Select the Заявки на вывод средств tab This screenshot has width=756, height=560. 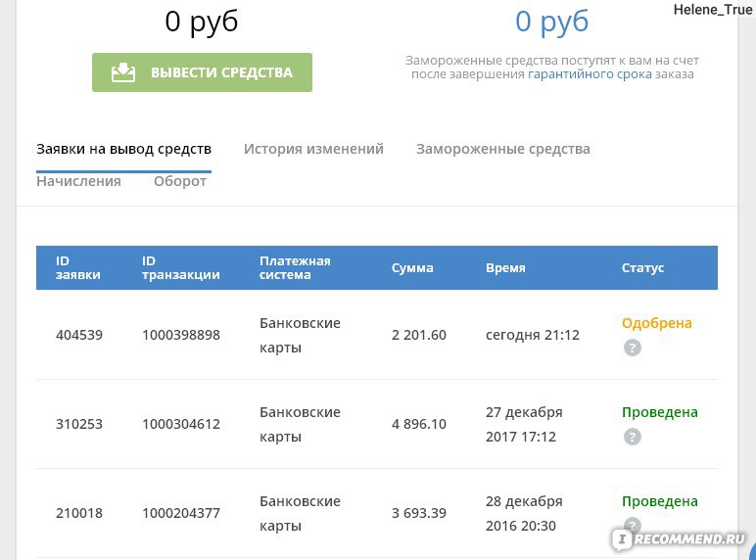[123, 149]
